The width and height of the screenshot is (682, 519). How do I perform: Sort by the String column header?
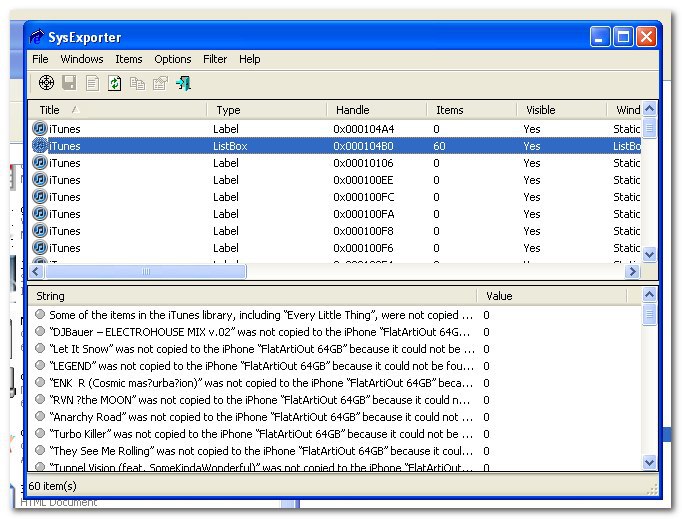click(252, 296)
